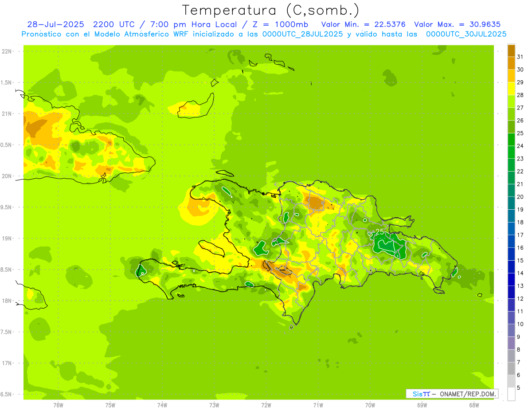Click the legend value "26"
532x411 pixels.
[520, 120]
